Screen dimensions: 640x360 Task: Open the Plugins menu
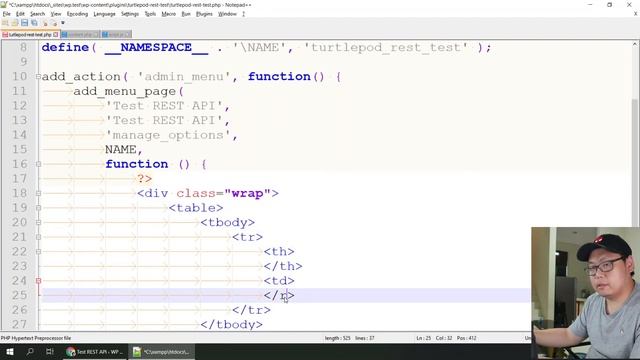tap(204, 14)
